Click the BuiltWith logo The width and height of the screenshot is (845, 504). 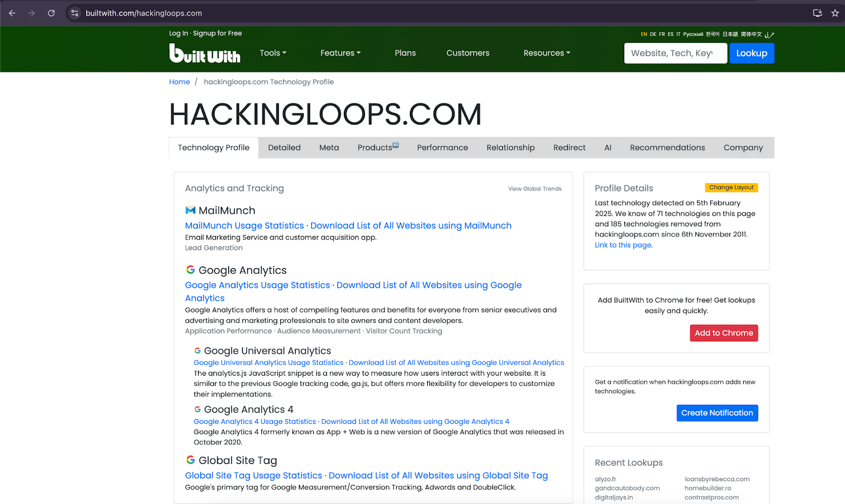pos(205,53)
